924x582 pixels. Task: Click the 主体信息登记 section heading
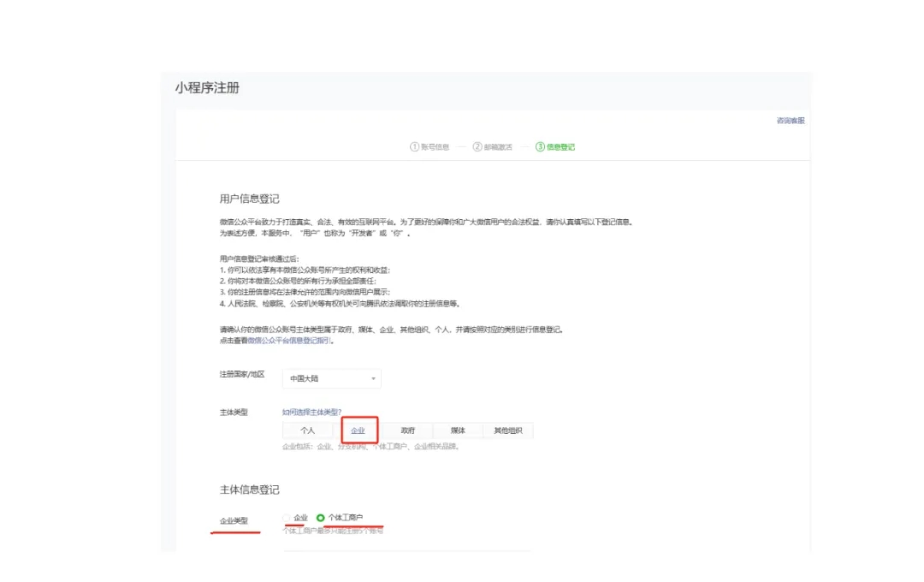point(249,490)
